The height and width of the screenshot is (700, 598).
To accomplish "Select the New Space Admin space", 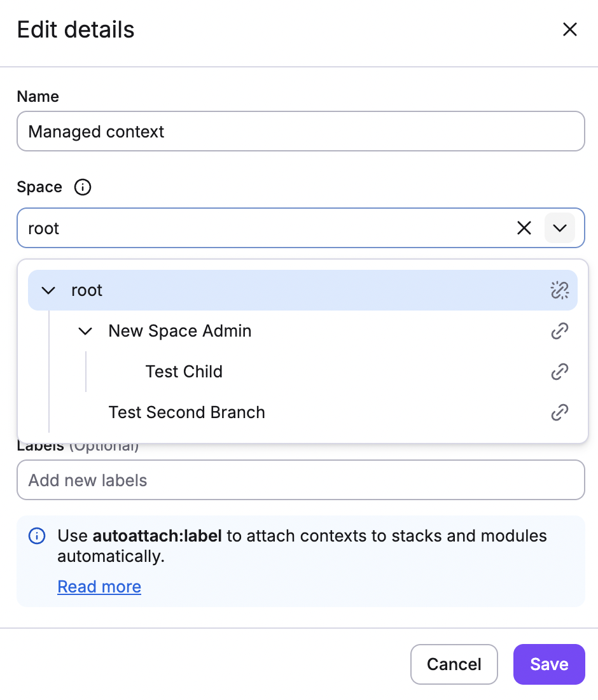I will [x=180, y=331].
